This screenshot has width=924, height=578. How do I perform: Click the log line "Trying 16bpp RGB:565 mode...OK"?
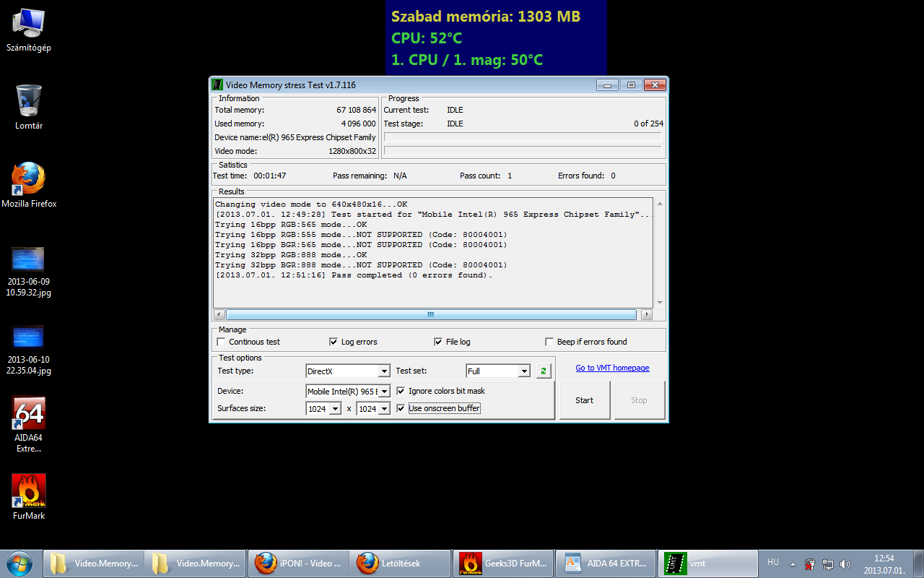pyautogui.click(x=291, y=225)
